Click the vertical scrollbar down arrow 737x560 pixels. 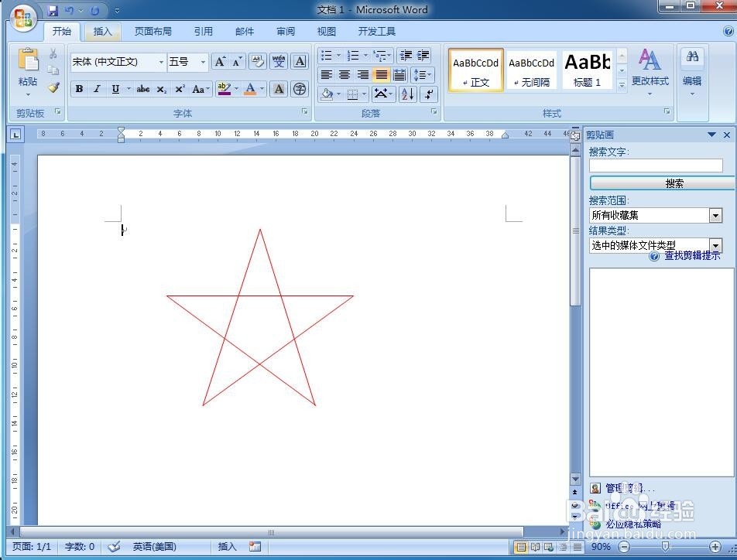[575, 479]
